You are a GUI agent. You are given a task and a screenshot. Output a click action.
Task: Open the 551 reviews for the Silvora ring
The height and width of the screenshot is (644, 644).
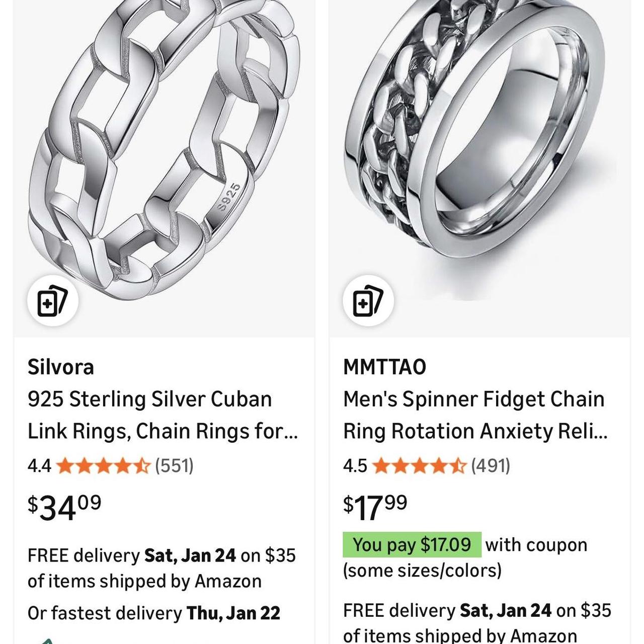(x=173, y=465)
